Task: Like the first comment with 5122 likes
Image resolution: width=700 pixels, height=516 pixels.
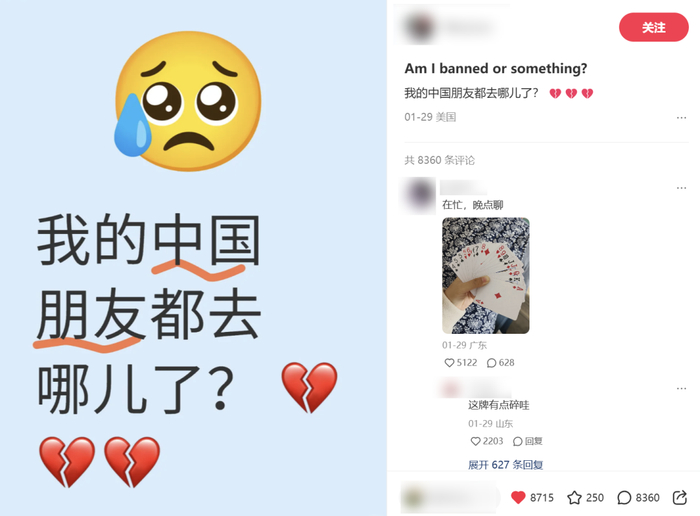Action: click(x=449, y=362)
